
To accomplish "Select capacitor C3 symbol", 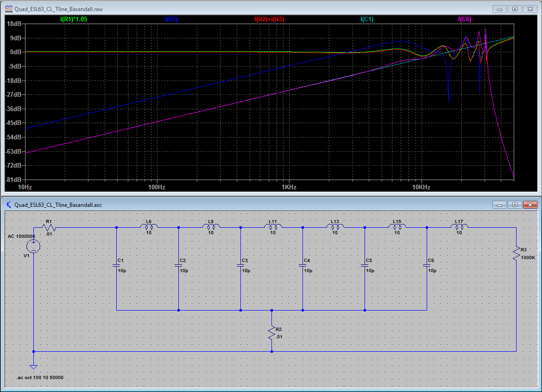I will pyautogui.click(x=240, y=266).
